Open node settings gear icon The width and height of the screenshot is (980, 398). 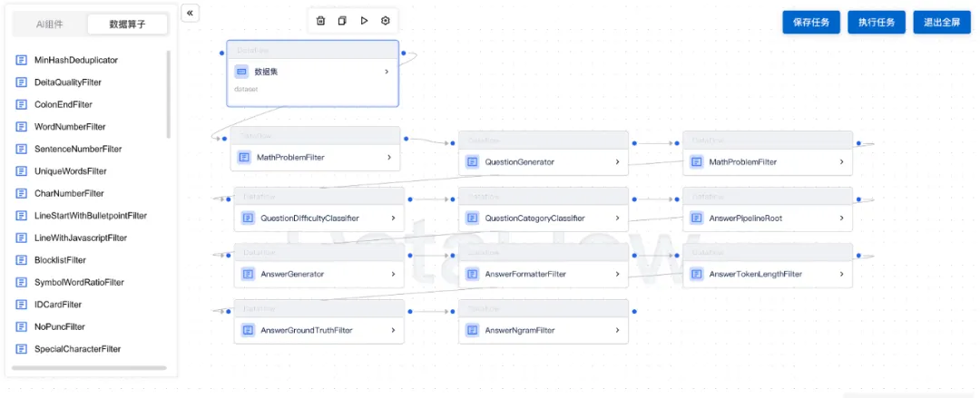coord(386,21)
